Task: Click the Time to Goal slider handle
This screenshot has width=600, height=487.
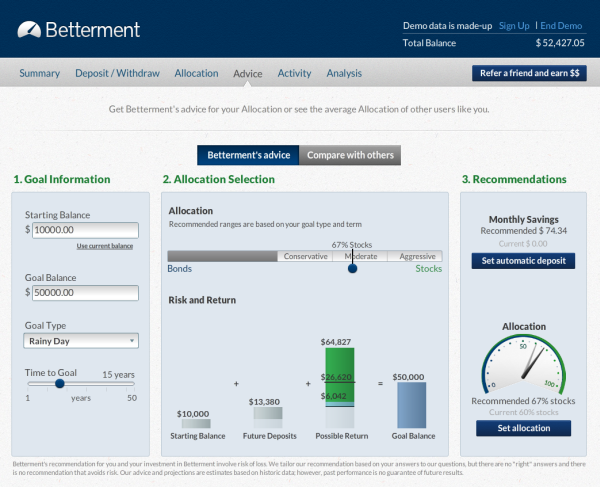Action: (x=60, y=383)
